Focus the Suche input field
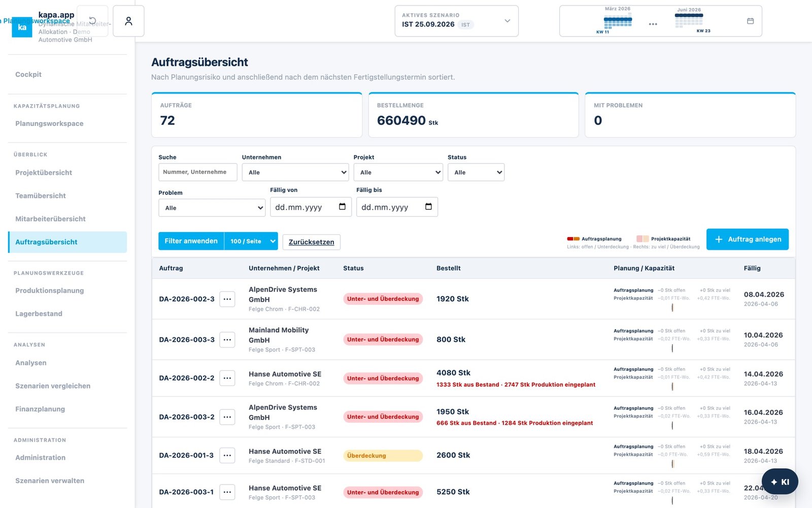The image size is (812, 508). [198, 172]
